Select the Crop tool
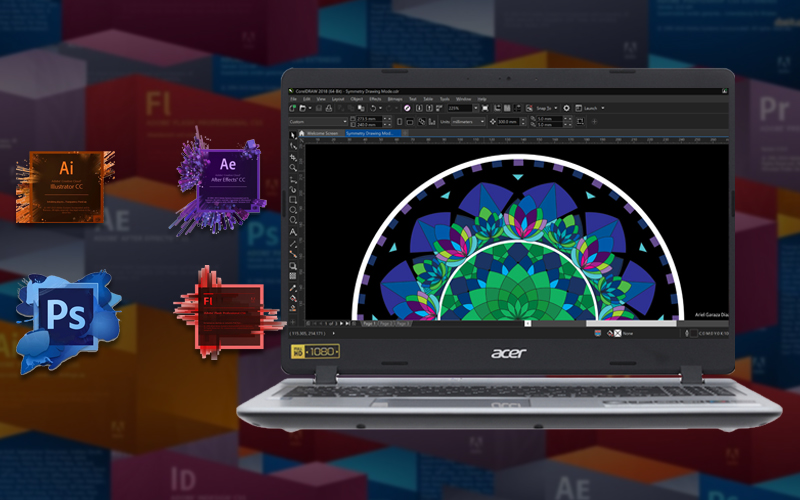Viewport: 800px width, 500px height. coord(293,158)
